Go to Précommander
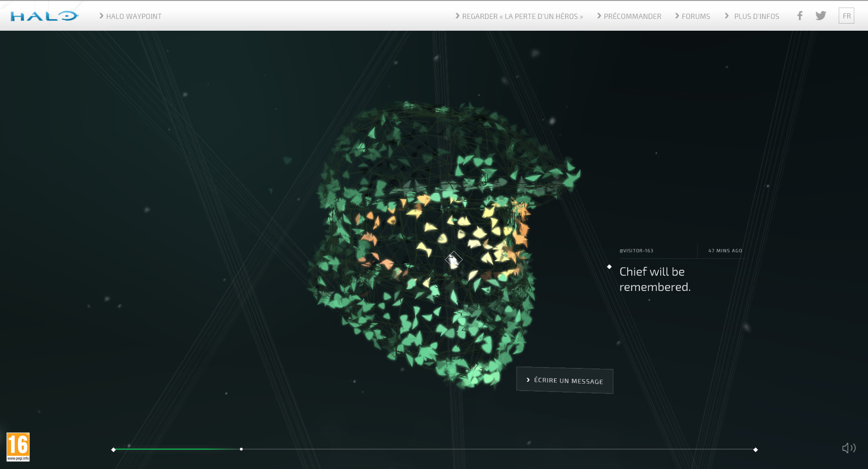 point(632,17)
